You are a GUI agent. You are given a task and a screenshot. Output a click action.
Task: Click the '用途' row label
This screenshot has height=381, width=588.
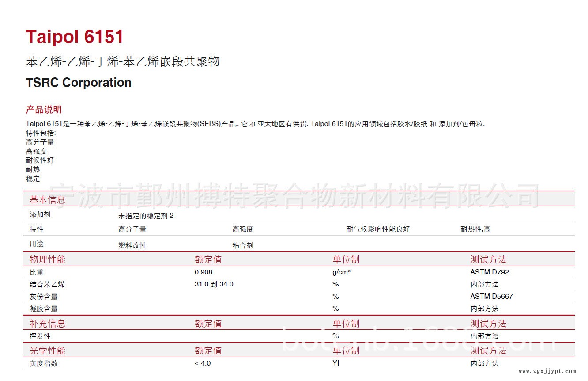coord(37,244)
